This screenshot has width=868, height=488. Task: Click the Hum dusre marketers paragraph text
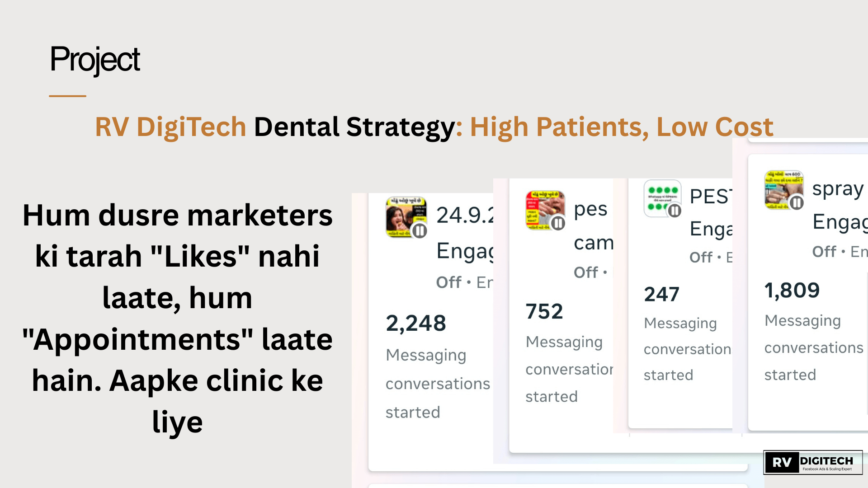pyautogui.click(x=177, y=318)
